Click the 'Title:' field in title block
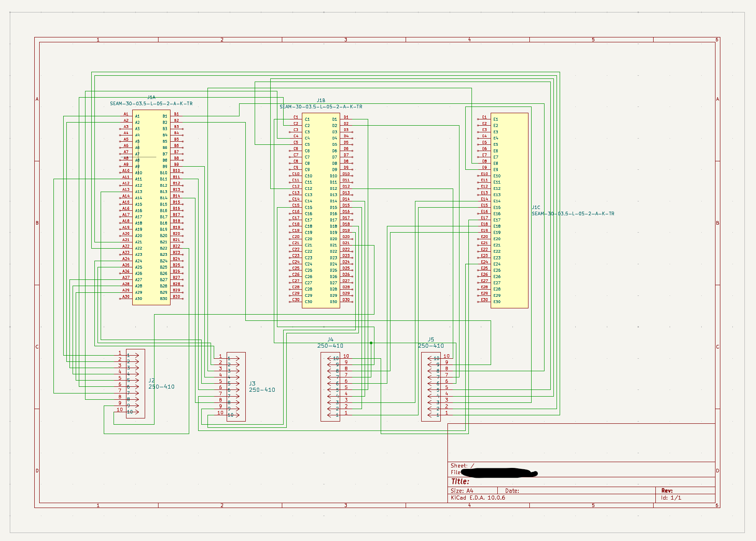The image size is (756, 541). tap(460, 481)
